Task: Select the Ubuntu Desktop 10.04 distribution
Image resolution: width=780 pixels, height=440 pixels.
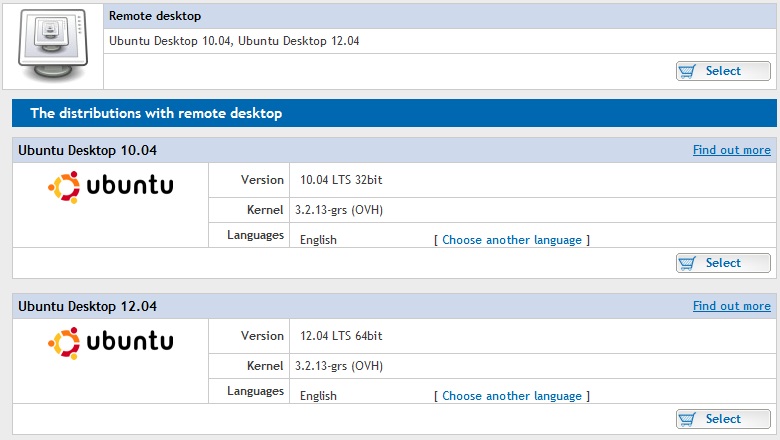Action: click(723, 263)
